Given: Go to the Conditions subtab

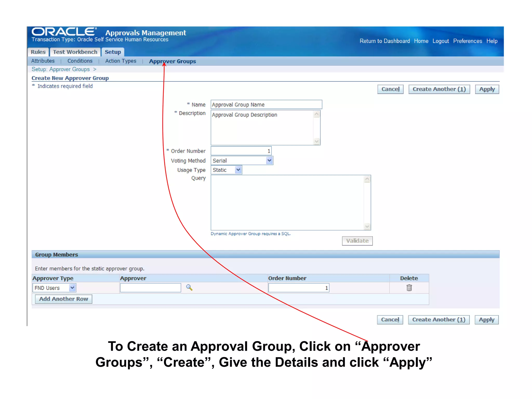Looking at the screenshot, I should pyautogui.click(x=80, y=61).
